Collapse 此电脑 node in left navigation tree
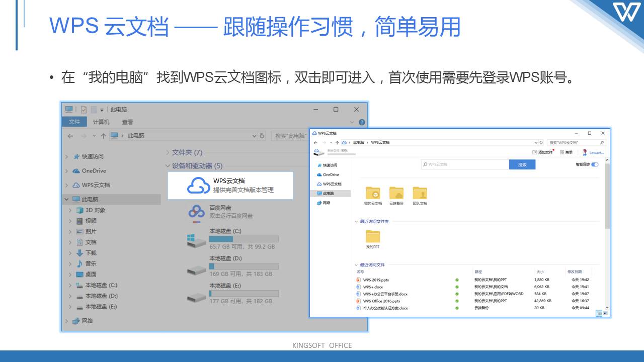Screen dimensions: 644x362 (x=66, y=199)
